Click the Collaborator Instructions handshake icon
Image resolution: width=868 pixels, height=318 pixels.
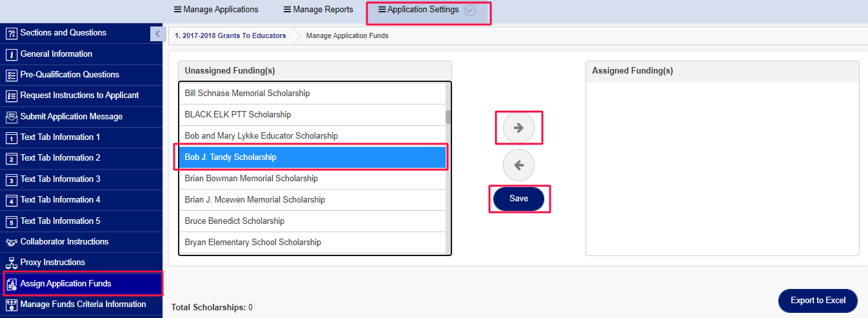[11, 243]
